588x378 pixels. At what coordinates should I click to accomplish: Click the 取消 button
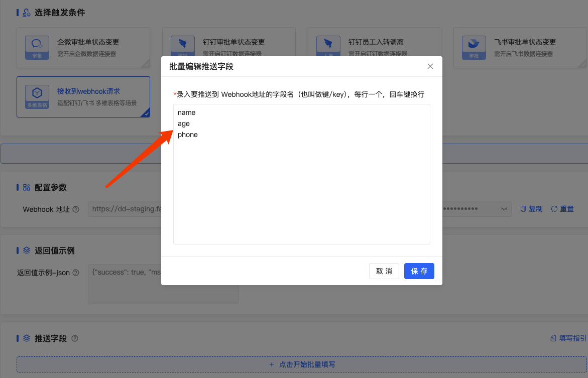coord(384,271)
